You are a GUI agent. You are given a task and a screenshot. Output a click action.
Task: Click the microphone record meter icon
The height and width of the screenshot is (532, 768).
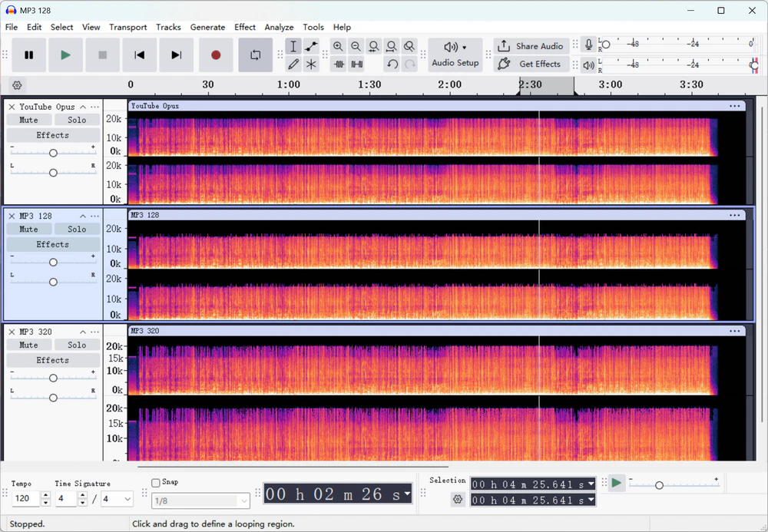pyautogui.click(x=589, y=45)
